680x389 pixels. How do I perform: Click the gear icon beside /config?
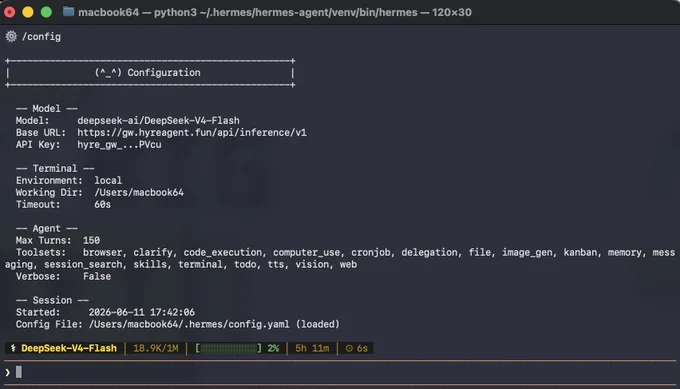[x=11, y=36]
